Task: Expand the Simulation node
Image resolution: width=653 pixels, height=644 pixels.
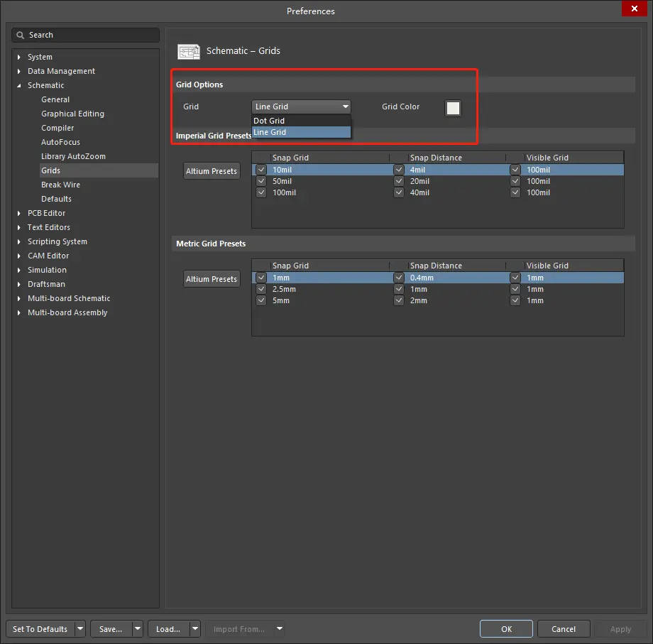Action: click(18, 270)
